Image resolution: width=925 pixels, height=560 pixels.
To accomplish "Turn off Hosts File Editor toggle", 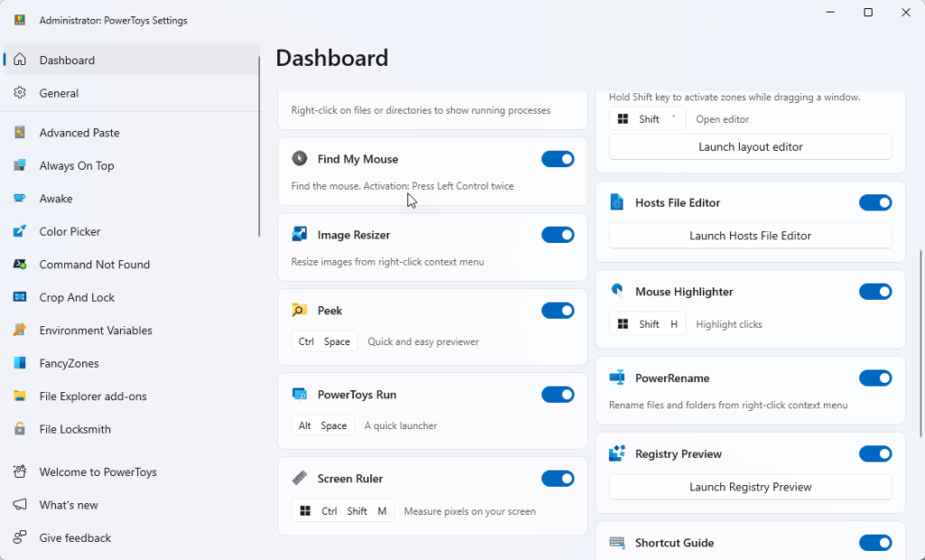I will point(875,202).
